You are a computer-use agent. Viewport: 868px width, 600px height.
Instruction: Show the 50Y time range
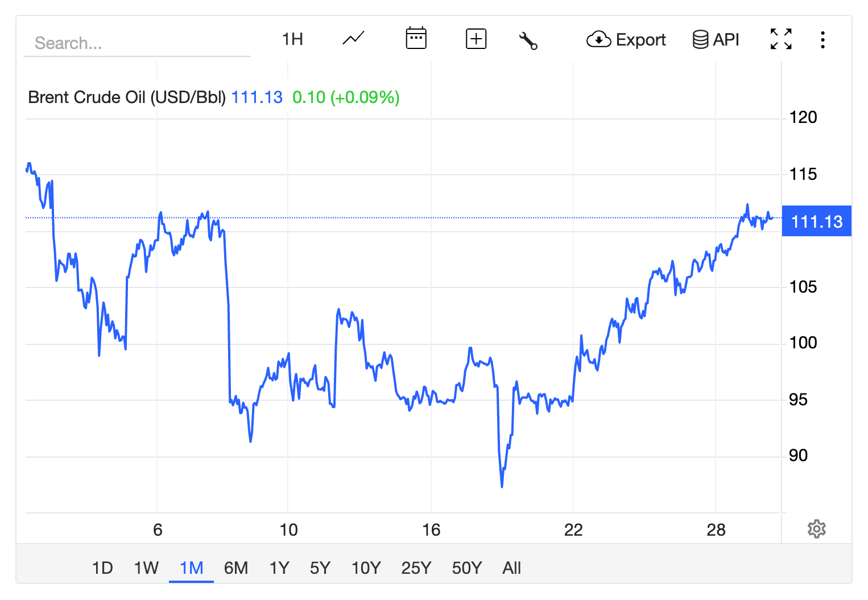tap(467, 568)
